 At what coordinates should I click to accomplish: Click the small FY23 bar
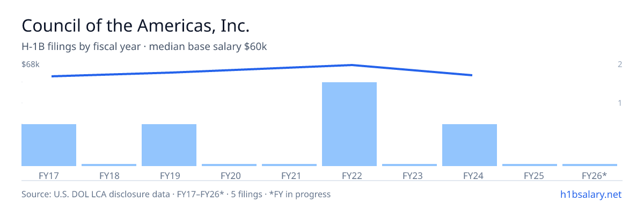[x=409, y=165]
